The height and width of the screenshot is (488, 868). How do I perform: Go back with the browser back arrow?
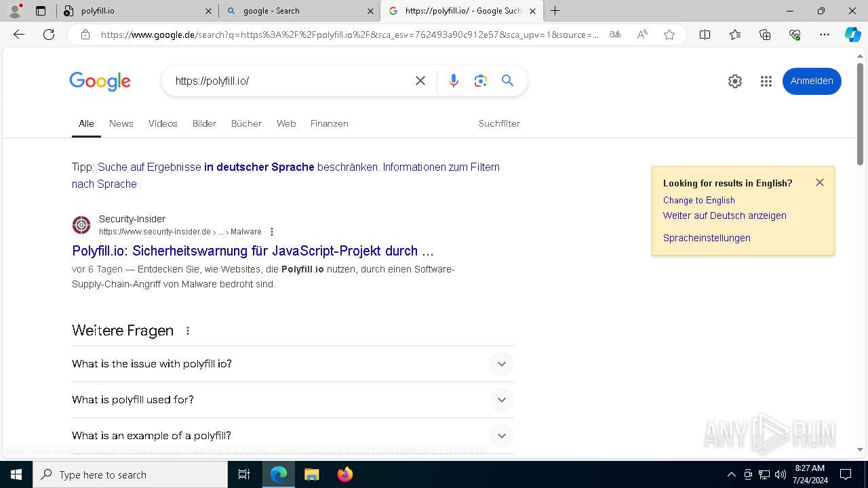coord(19,35)
